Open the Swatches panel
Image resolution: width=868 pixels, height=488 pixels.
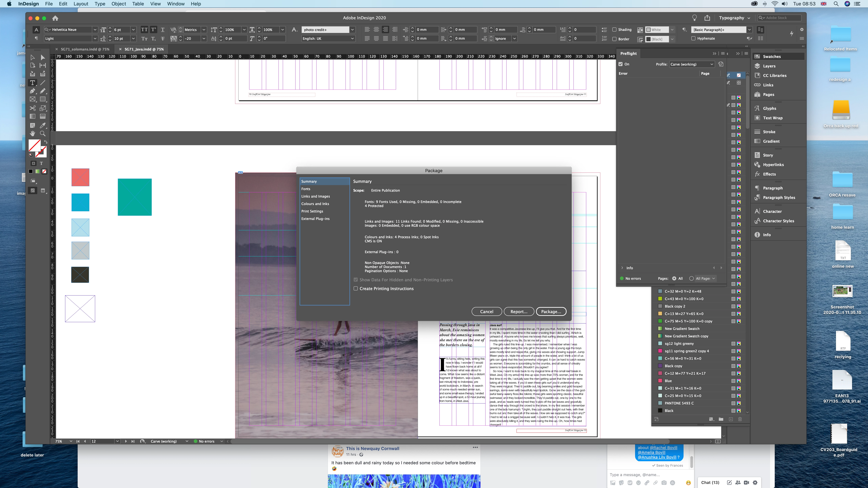click(x=772, y=57)
